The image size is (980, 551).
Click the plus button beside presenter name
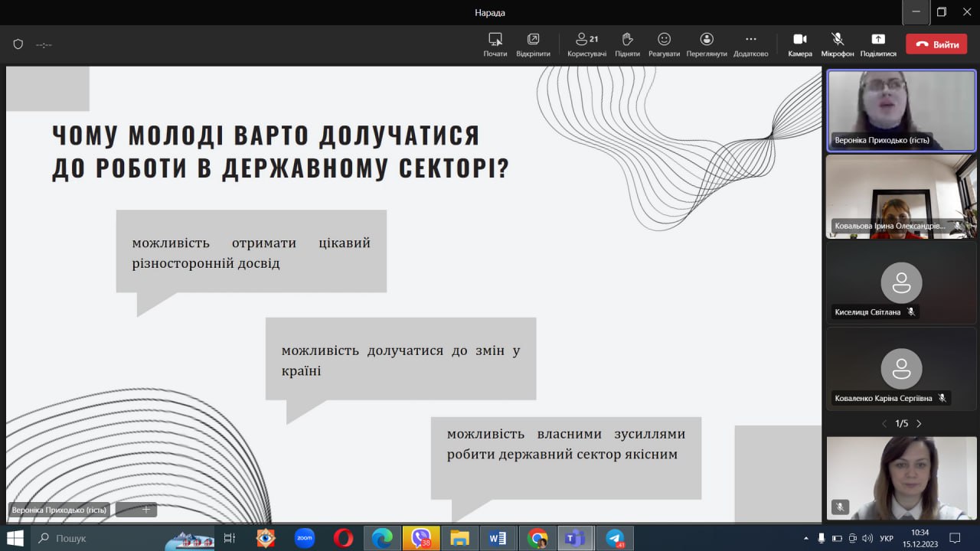(x=145, y=510)
